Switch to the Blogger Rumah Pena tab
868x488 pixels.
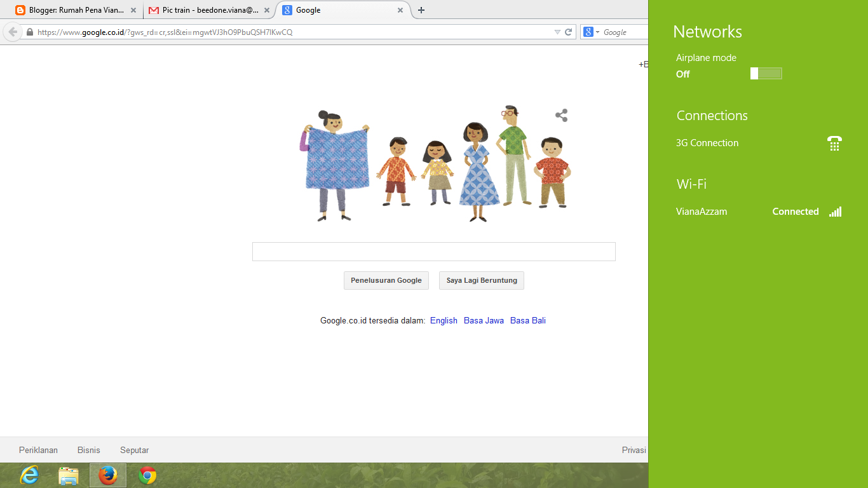point(76,10)
